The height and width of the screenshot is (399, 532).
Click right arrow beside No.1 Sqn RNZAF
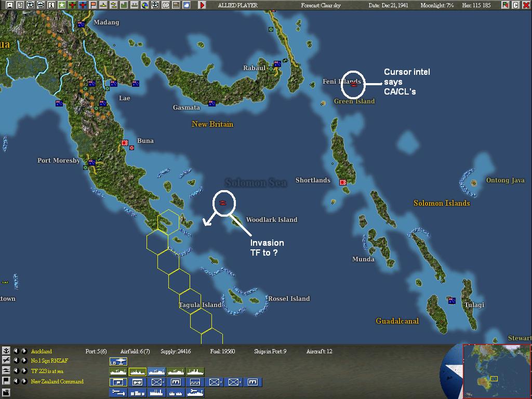click(24, 361)
